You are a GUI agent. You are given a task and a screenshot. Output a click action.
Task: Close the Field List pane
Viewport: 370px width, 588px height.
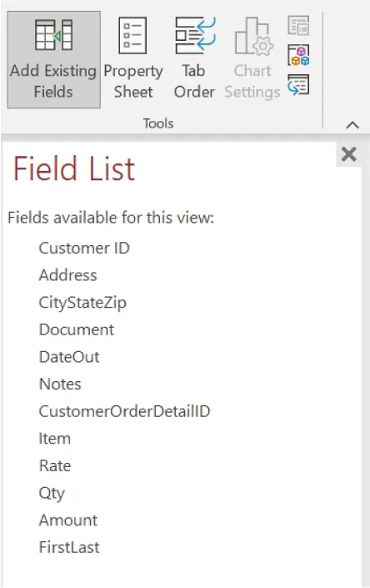point(348,154)
